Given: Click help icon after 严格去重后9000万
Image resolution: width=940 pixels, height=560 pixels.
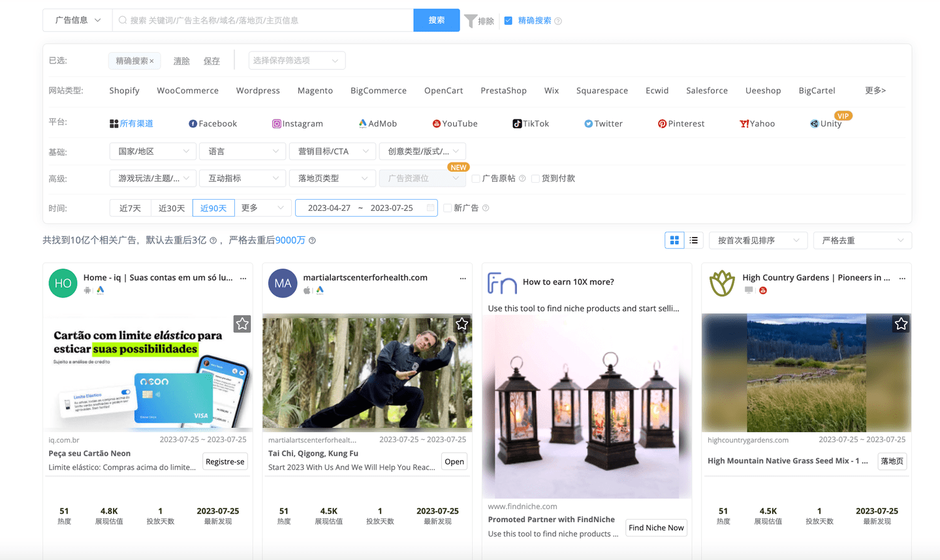Looking at the screenshot, I should coord(312,240).
